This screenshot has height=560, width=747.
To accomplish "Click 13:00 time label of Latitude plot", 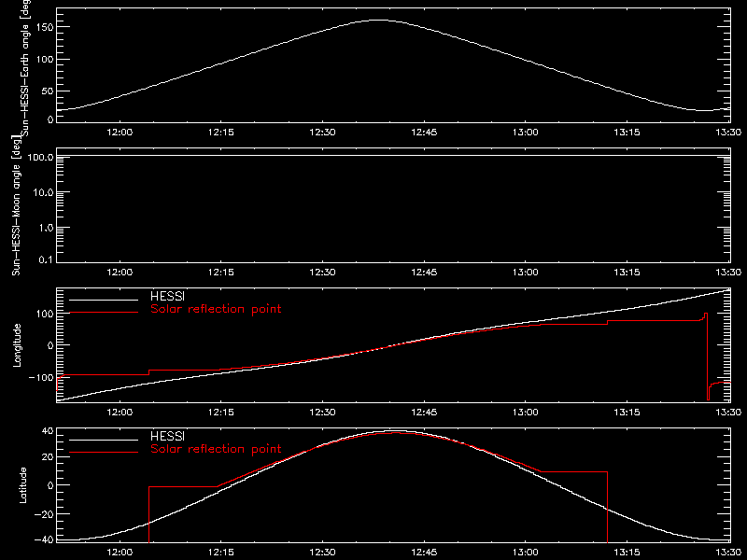I will (x=526, y=553).
